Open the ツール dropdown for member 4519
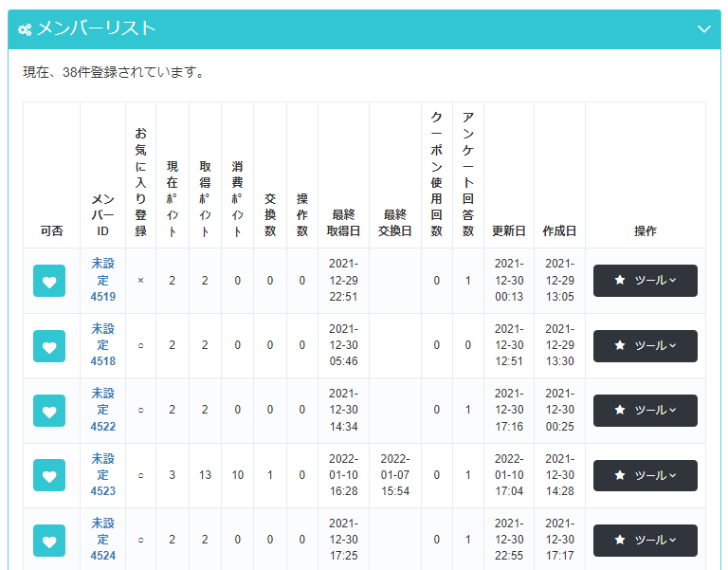 645,281
